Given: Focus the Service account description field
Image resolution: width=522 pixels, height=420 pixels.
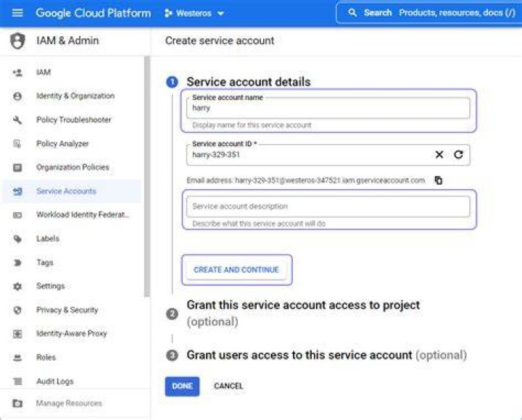Looking at the screenshot, I should 328,206.
